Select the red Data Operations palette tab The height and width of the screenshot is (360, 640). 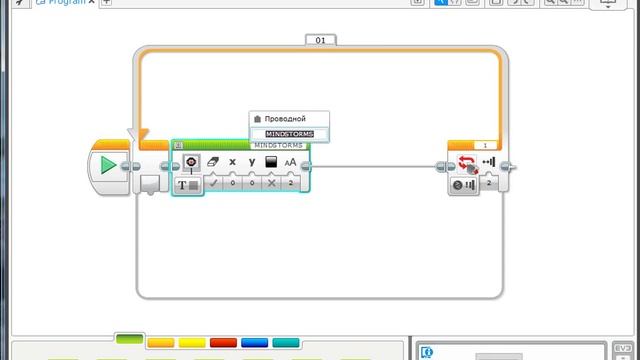coord(223,343)
